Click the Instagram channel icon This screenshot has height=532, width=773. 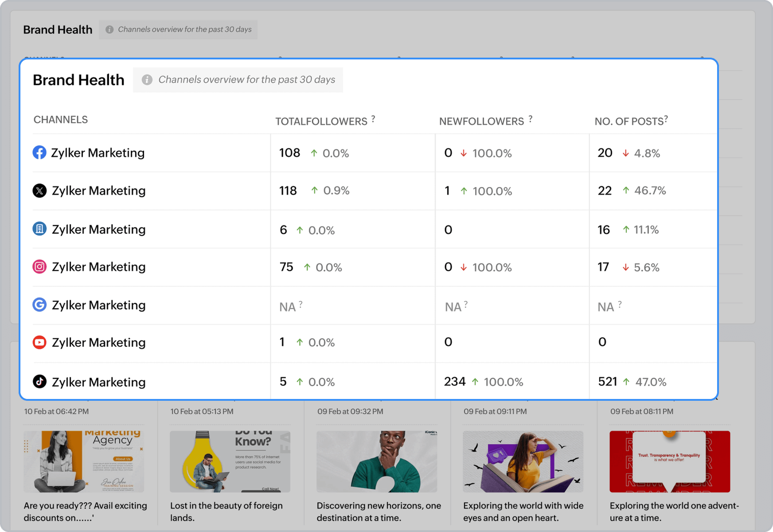[39, 267]
